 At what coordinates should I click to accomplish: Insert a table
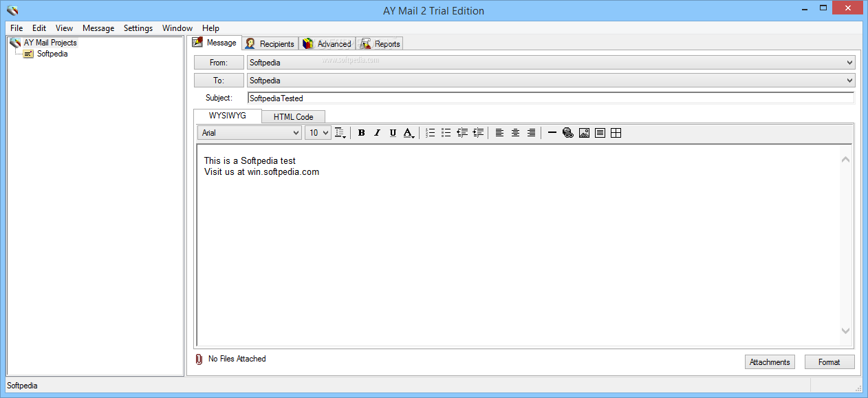(x=616, y=133)
